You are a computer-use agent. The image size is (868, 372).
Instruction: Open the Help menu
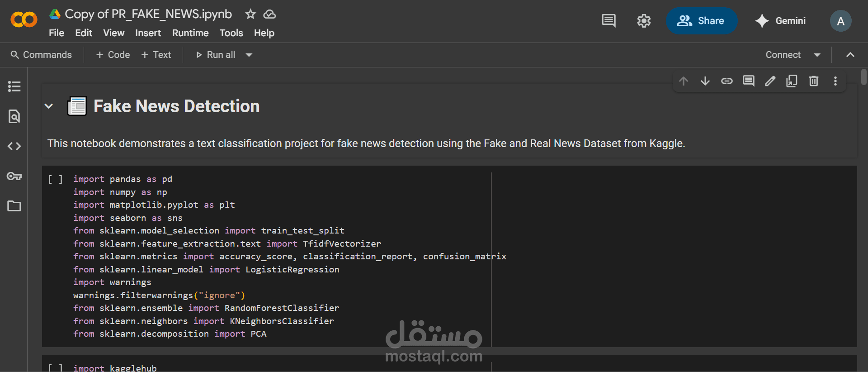pos(264,33)
